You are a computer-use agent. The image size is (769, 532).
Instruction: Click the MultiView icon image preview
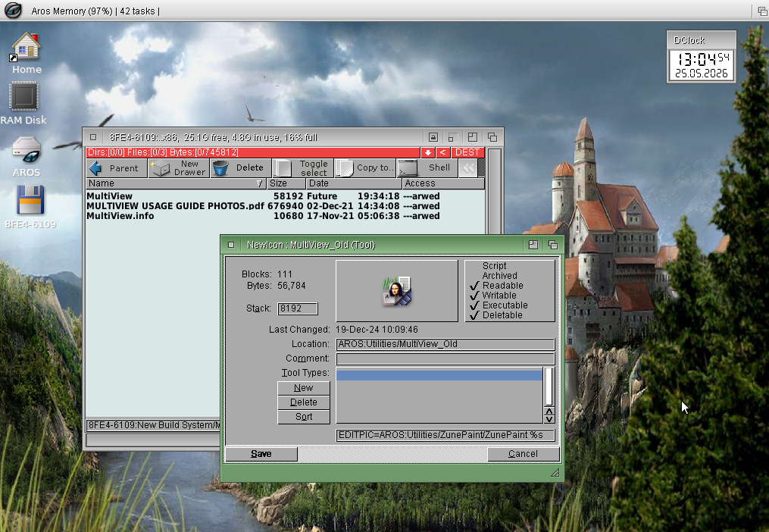coord(397,291)
